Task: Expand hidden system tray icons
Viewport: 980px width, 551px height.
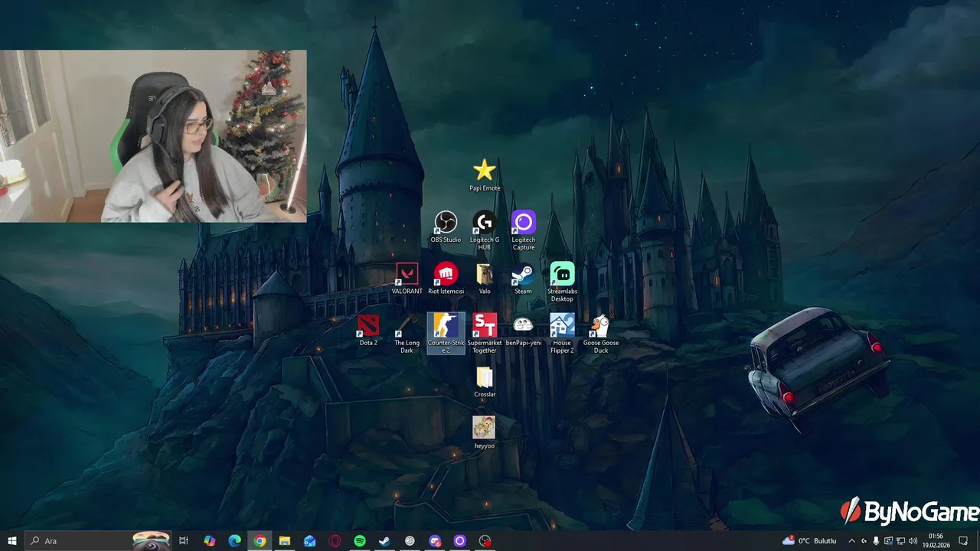Action: [851, 541]
